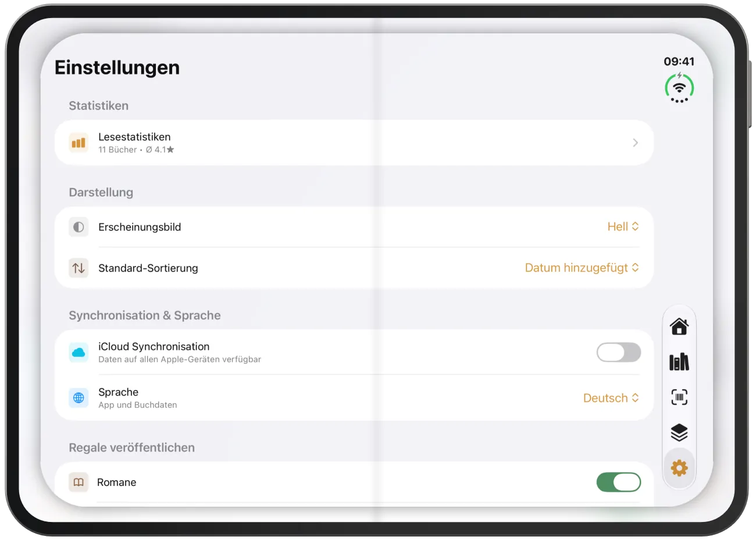Open the library books tab icon
This screenshot has height=540, width=756.
point(679,362)
